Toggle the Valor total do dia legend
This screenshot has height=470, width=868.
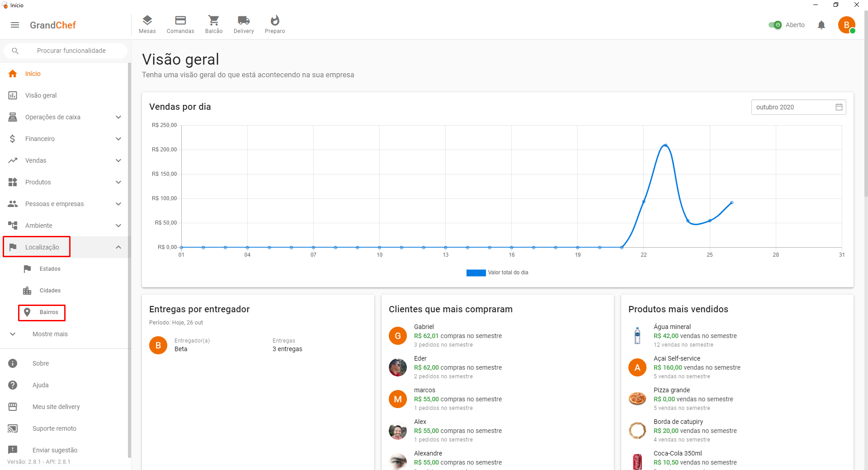click(x=497, y=273)
